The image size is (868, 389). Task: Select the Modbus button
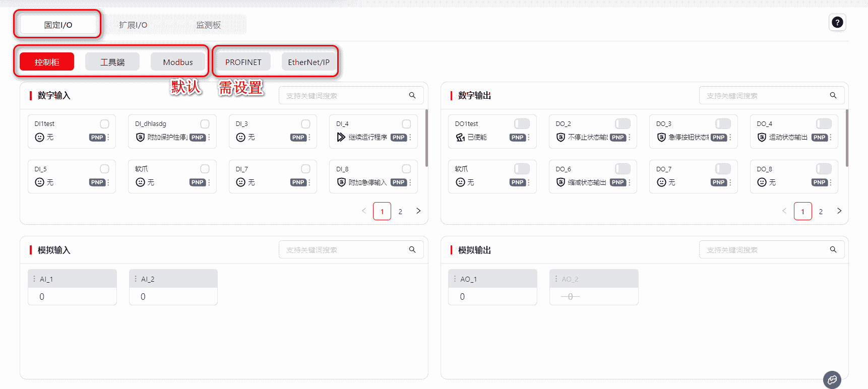click(x=177, y=62)
